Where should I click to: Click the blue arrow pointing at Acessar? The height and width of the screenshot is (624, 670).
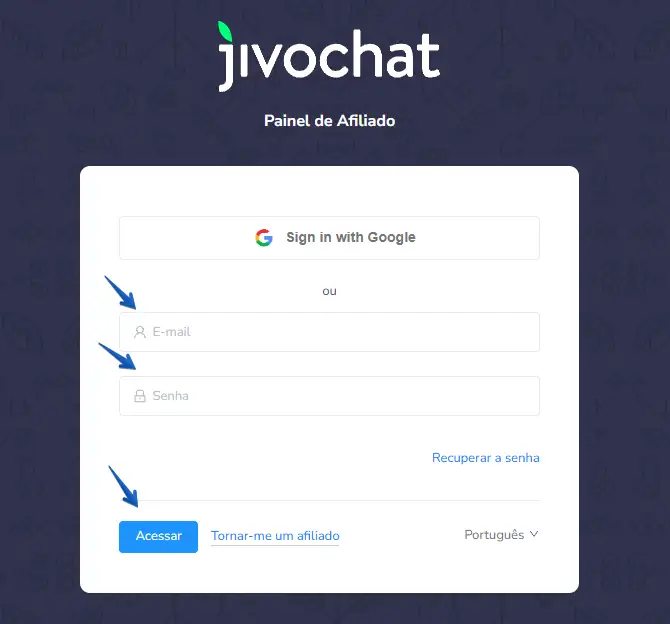pos(123,486)
